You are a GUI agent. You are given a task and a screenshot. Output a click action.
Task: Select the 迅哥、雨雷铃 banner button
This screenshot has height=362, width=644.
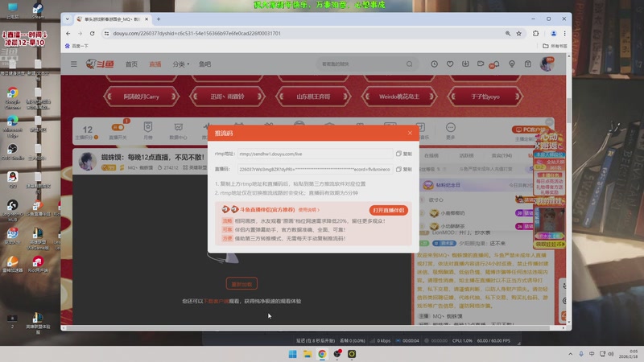(x=227, y=97)
